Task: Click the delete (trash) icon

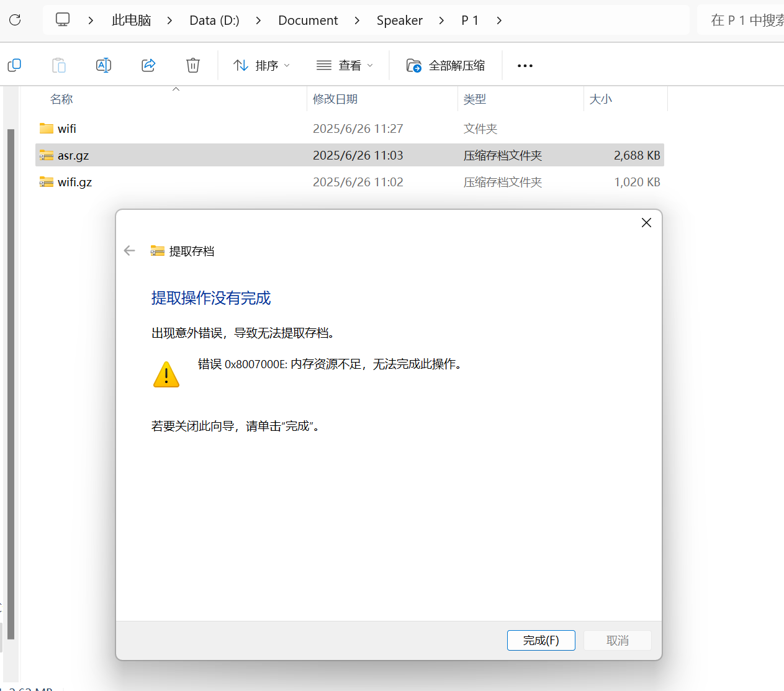Action: point(192,65)
